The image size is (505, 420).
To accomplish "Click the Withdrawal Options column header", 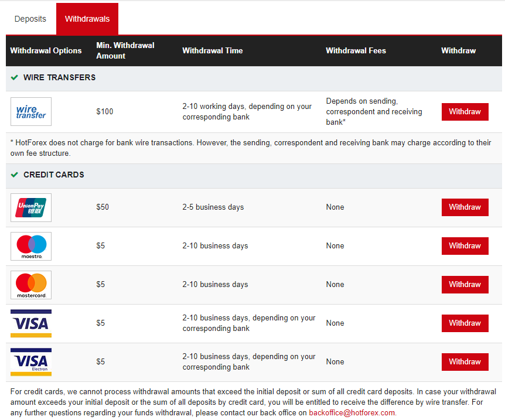I will pyautogui.click(x=46, y=50).
